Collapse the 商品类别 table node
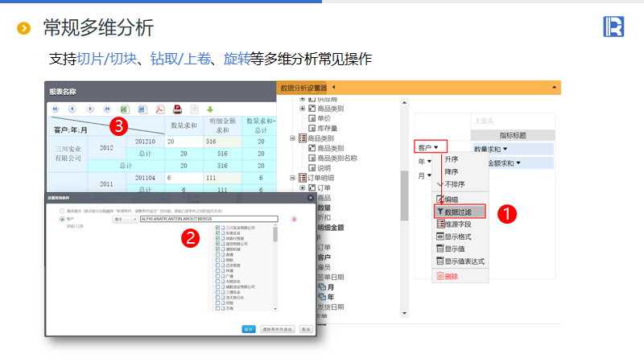Viewport: 644px width, 362px height. (x=292, y=138)
